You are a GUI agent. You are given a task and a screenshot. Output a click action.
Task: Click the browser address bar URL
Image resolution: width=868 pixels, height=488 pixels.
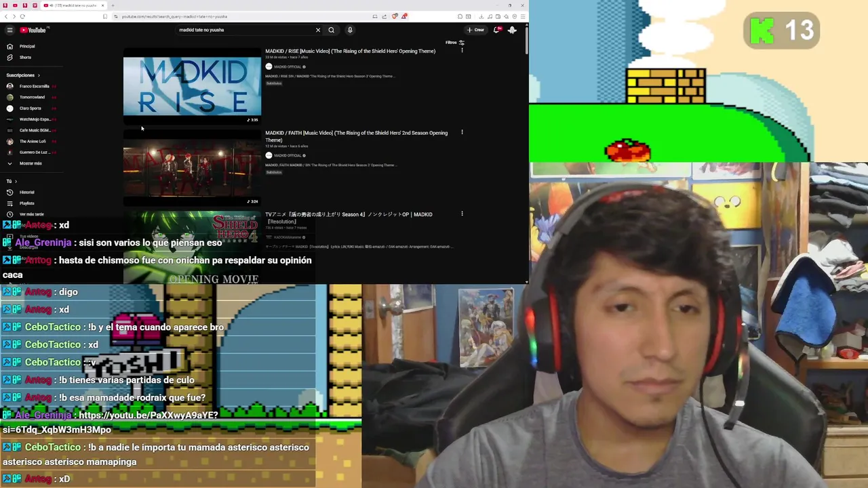(x=175, y=16)
